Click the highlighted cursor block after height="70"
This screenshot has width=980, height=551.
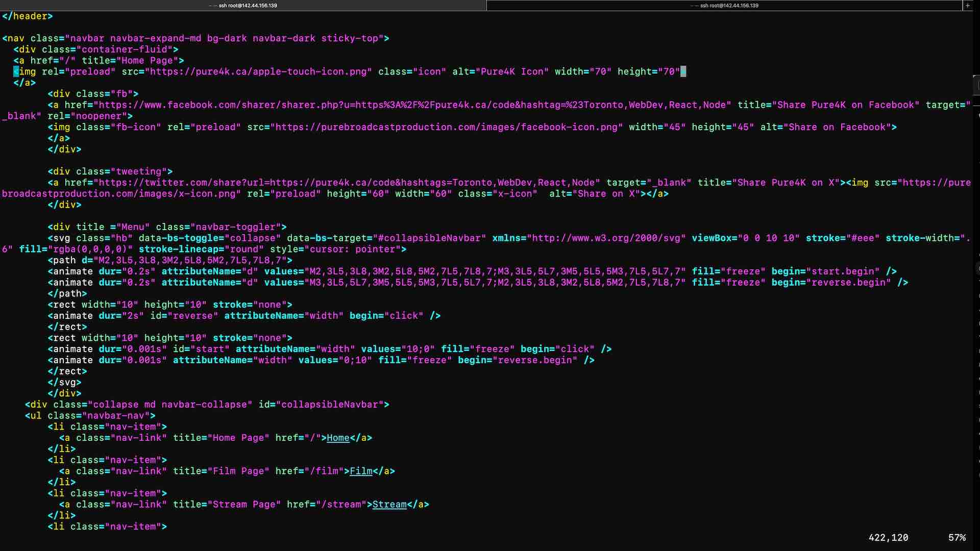tap(683, 72)
